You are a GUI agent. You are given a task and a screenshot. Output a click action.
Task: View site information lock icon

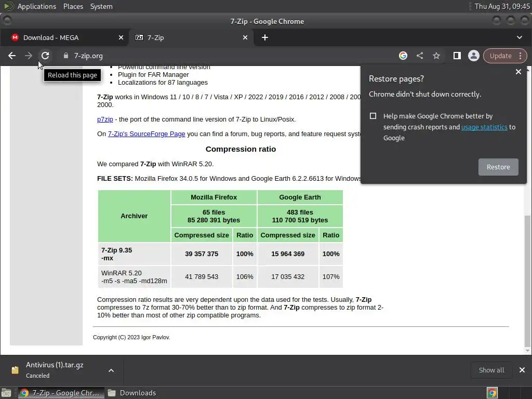(66, 56)
